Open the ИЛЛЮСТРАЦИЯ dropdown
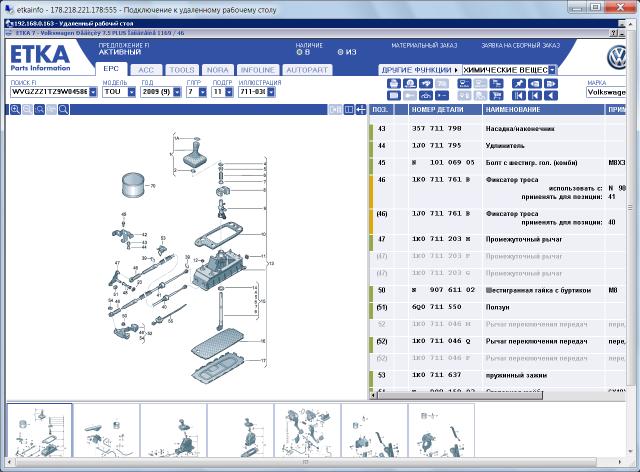This screenshot has width=640, height=472. [x=271, y=92]
